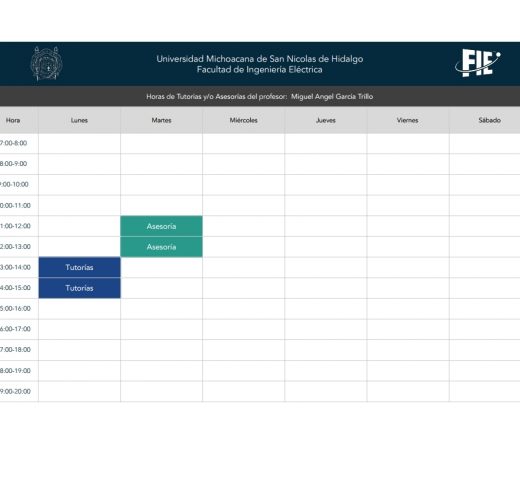The height and width of the screenshot is (480, 520).
Task: Click the FIE faculty logo
Action: 478,63
